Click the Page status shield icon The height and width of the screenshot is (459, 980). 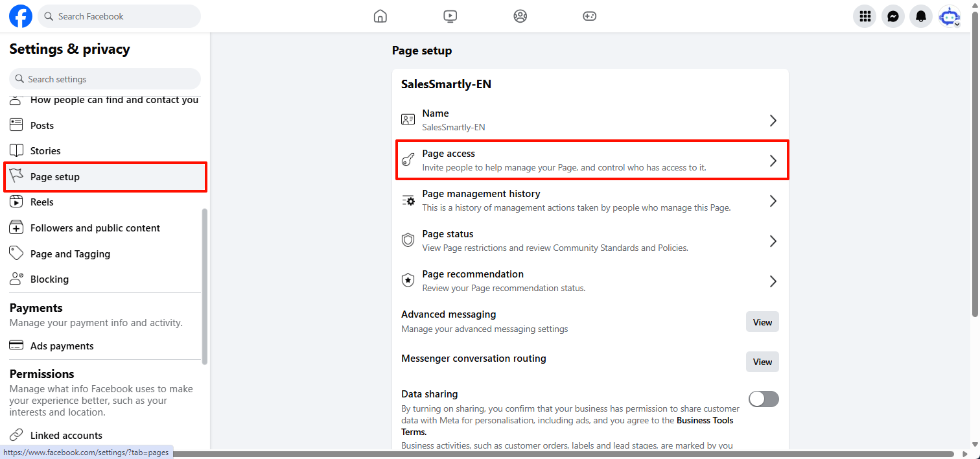408,241
